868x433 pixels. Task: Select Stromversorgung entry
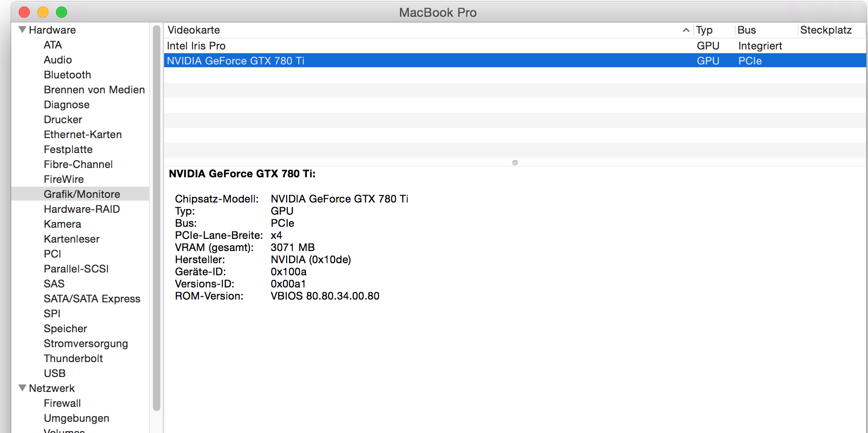click(x=86, y=343)
